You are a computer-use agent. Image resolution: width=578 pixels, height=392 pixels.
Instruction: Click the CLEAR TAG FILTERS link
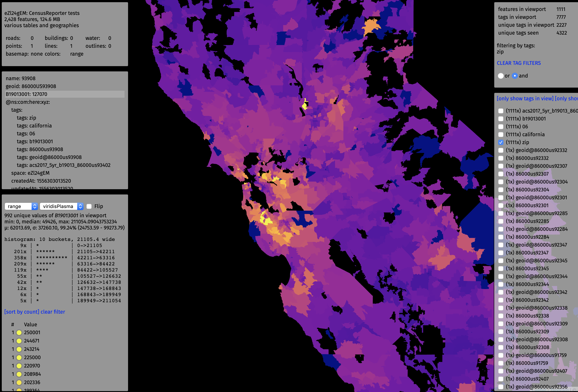point(519,63)
